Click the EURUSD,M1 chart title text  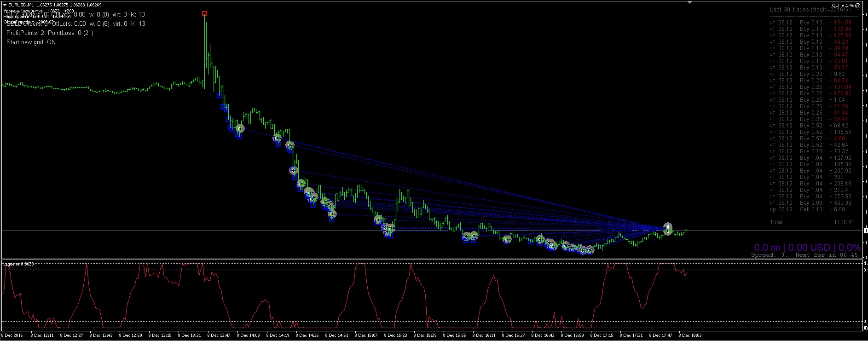[x=21, y=5]
